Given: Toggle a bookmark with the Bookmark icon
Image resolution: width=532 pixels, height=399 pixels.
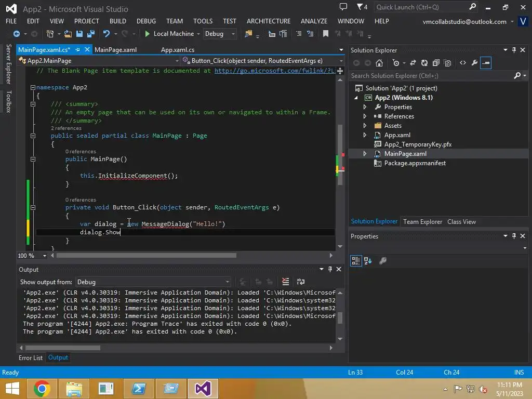Looking at the screenshot, I should (x=326, y=34).
